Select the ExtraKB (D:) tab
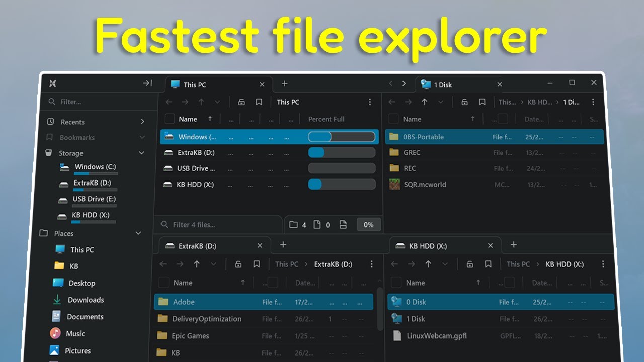The image size is (644, 362). pyautogui.click(x=215, y=246)
